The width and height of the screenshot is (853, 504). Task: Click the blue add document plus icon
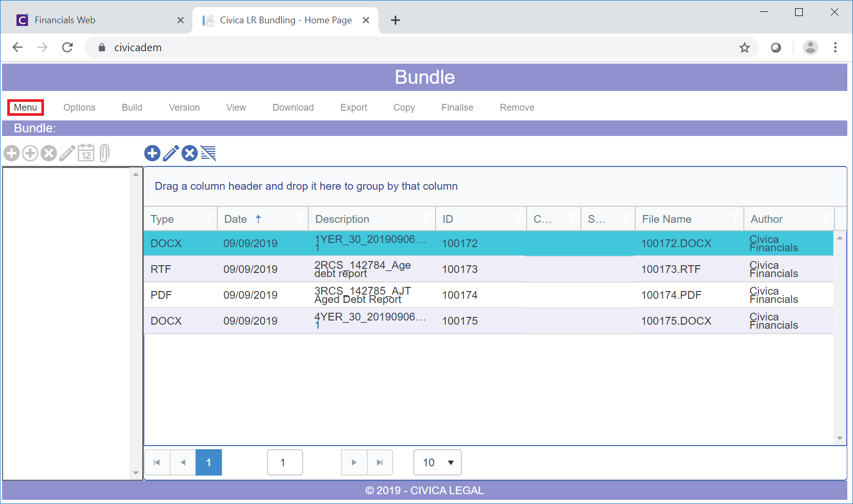point(152,153)
